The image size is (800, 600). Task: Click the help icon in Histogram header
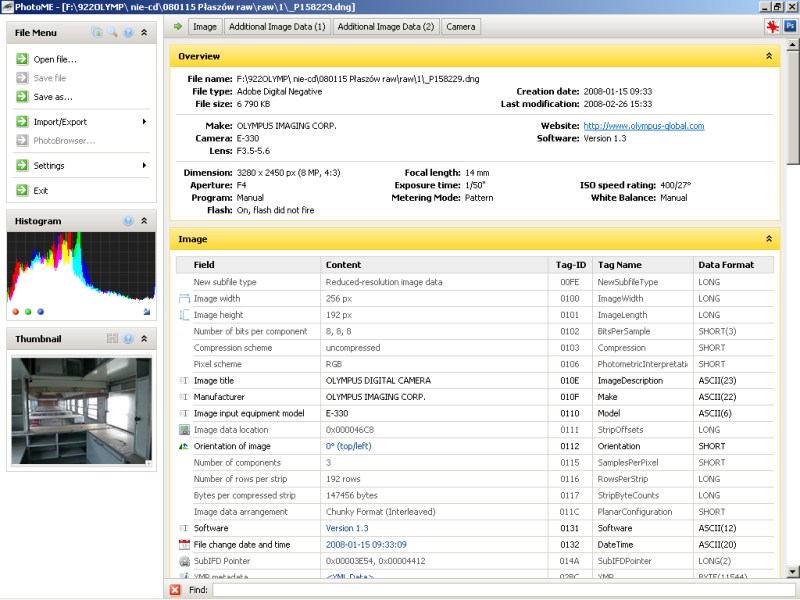click(128, 221)
